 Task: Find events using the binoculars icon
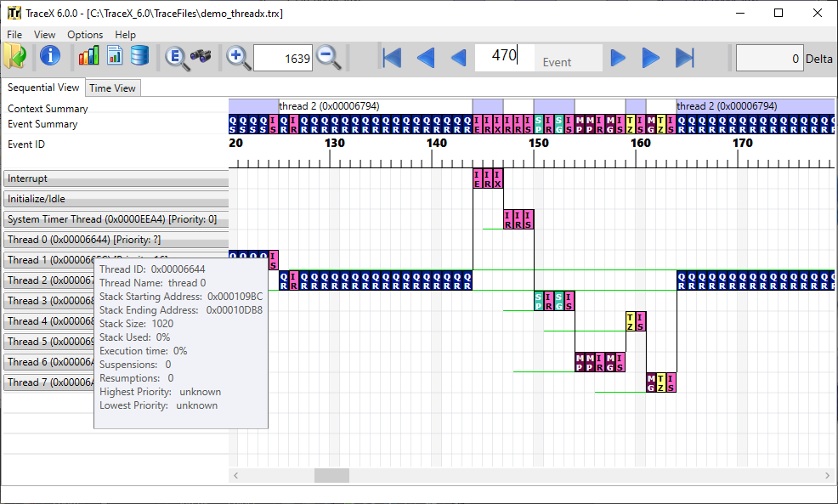(201, 58)
